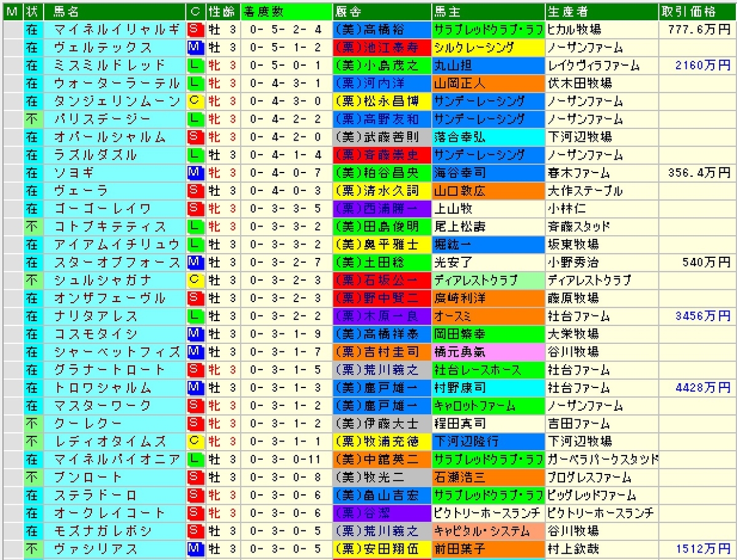Screen dimensions: 737x560
Task: Select horse name ナリタアレス
Action: pos(114,316)
